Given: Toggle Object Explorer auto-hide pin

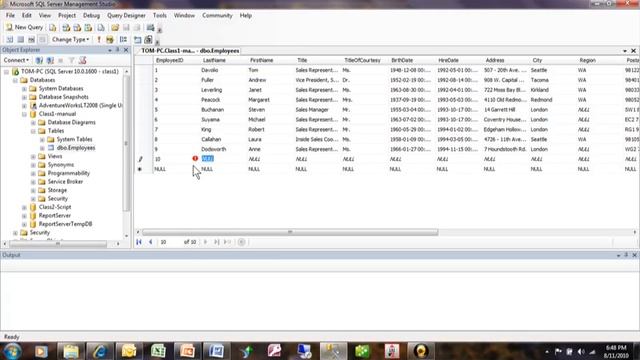Looking at the screenshot, I should 118,50.
